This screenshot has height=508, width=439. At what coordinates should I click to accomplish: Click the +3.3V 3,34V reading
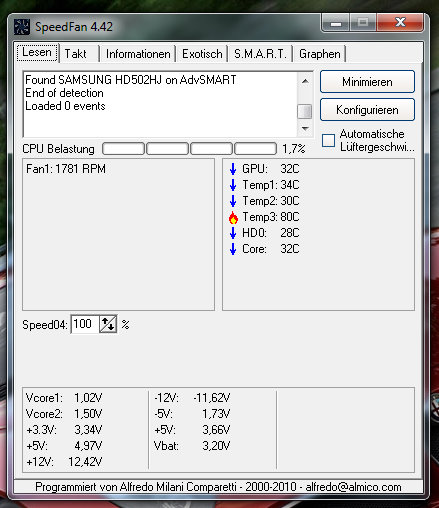[64, 430]
